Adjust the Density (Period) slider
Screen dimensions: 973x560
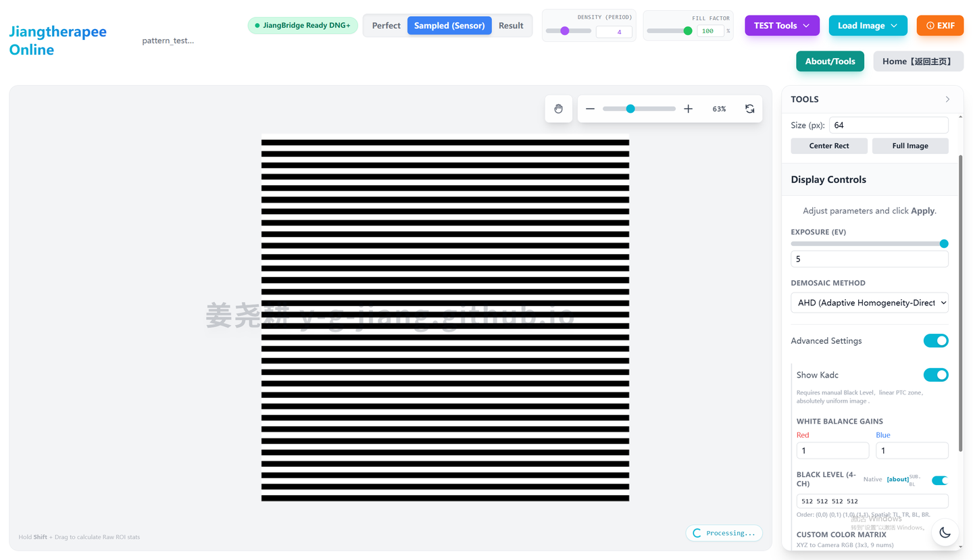(x=568, y=31)
